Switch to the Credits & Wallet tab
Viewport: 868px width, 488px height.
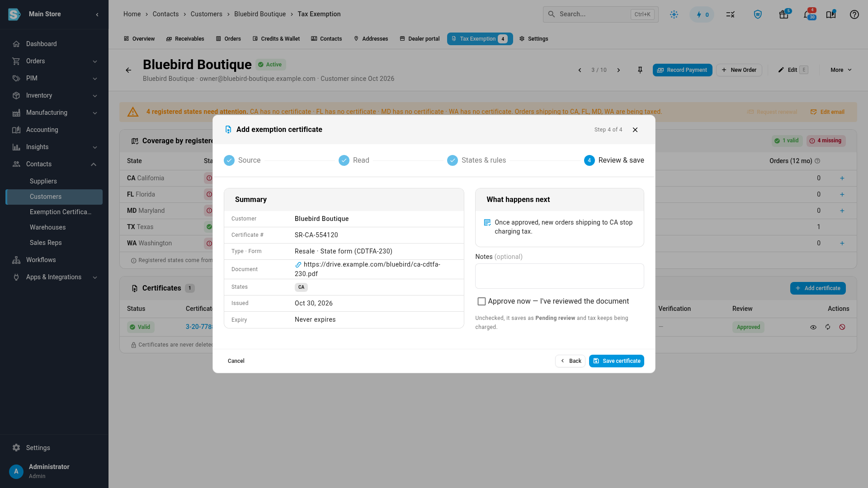(276, 39)
